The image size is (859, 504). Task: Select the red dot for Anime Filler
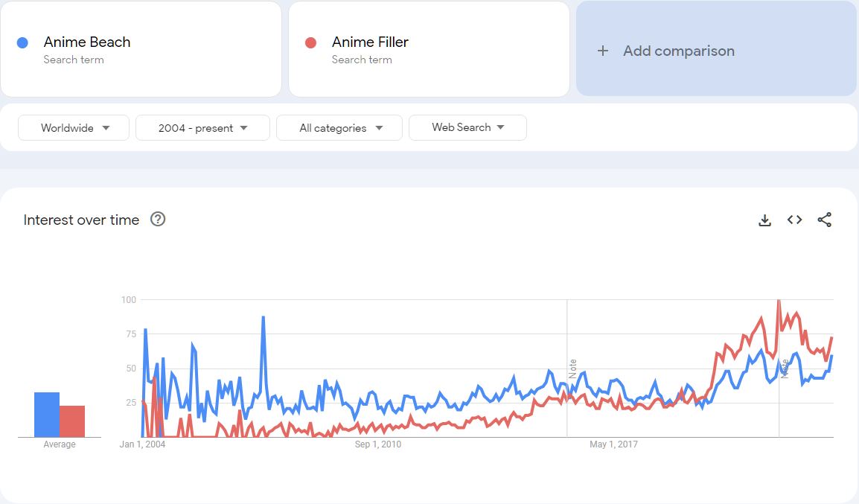tap(312, 42)
